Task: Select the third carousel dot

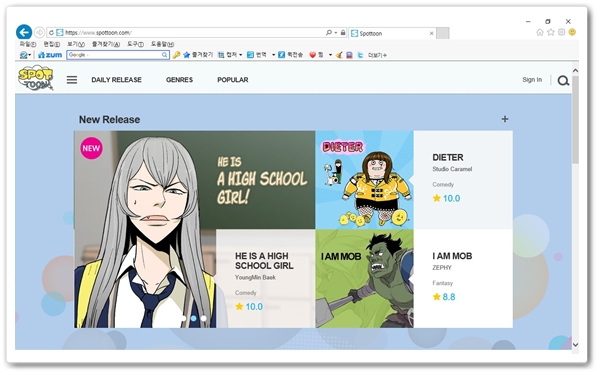Action: click(x=204, y=318)
